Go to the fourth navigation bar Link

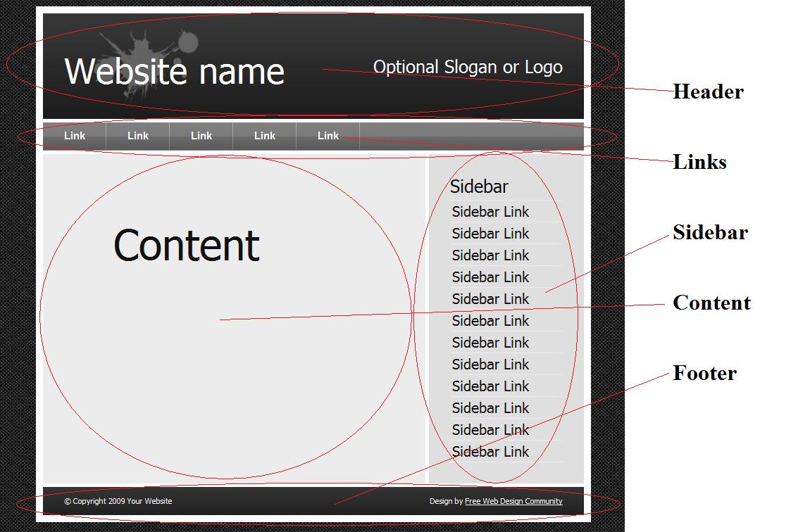click(x=265, y=136)
